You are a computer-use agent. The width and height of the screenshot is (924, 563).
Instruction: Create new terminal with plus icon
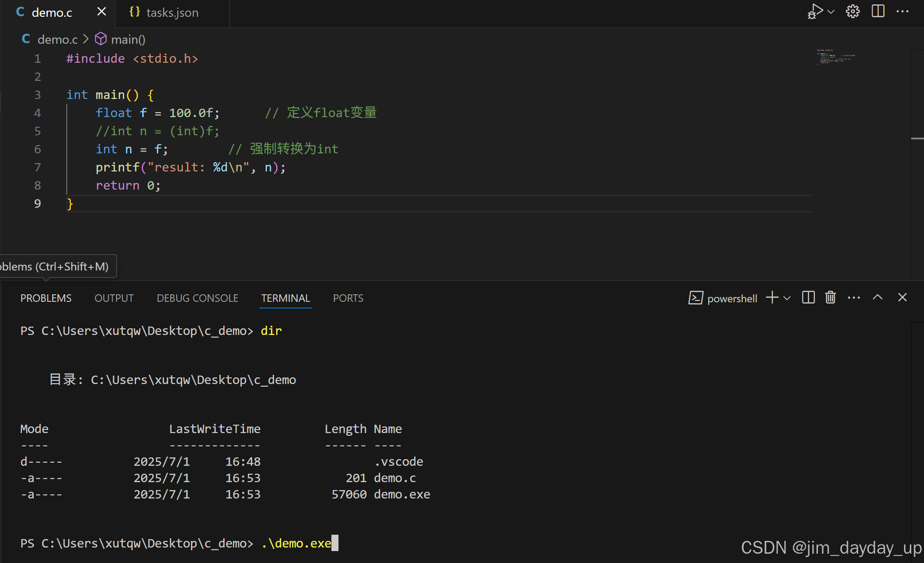(772, 298)
